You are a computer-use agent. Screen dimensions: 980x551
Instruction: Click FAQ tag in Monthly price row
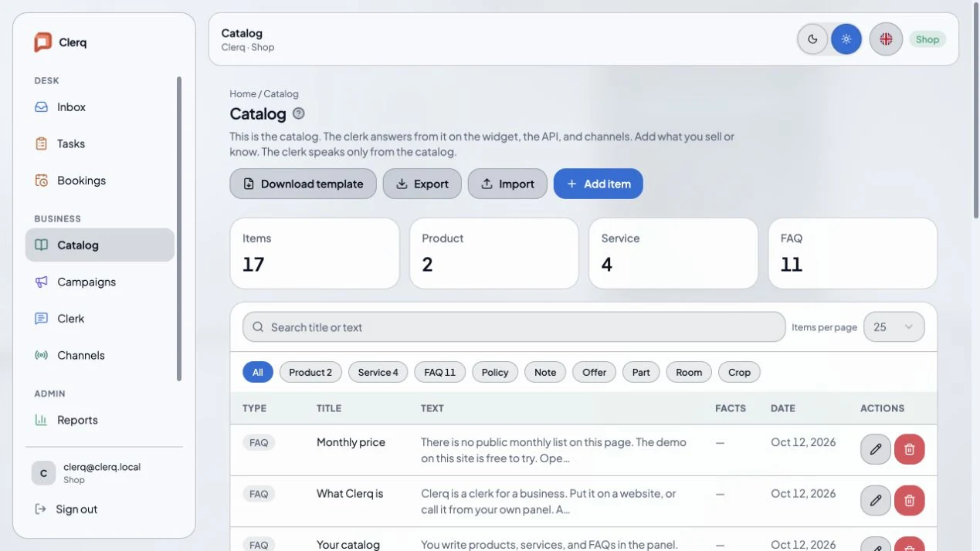point(259,443)
